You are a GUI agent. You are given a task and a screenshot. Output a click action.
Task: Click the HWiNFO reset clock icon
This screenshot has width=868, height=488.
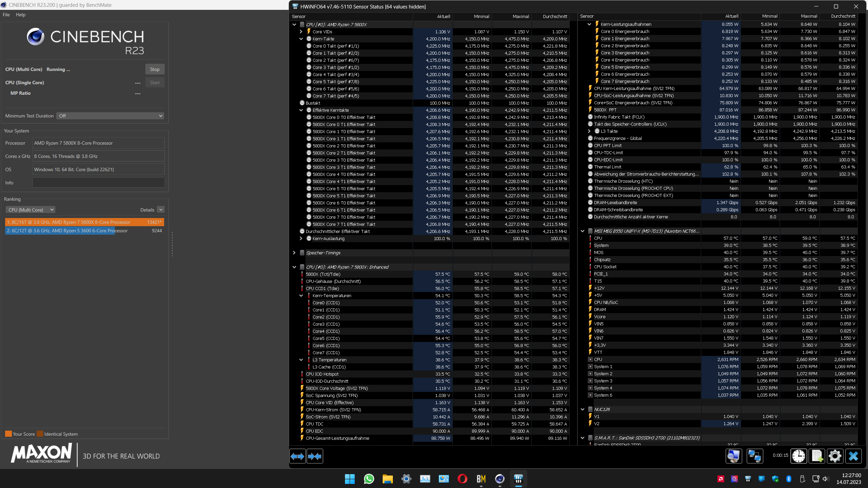[799, 456]
